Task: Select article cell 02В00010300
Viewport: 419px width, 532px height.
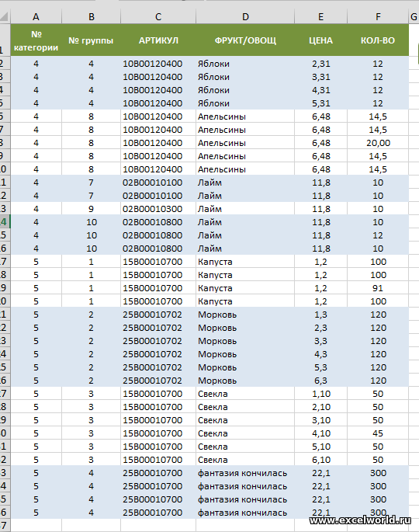Action: [158, 209]
